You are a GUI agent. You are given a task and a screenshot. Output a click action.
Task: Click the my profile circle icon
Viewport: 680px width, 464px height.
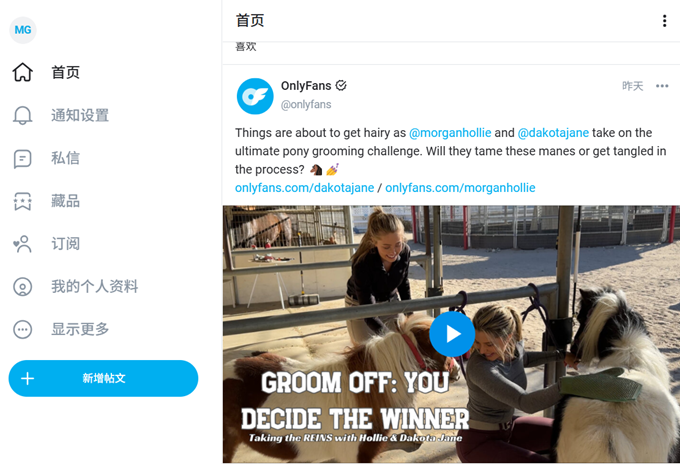point(23,287)
